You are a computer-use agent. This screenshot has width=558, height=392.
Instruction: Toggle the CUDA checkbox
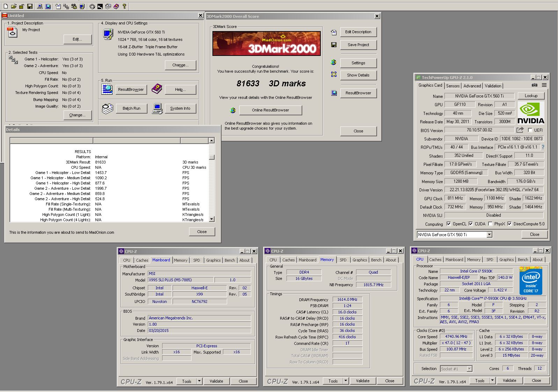tap(471, 224)
